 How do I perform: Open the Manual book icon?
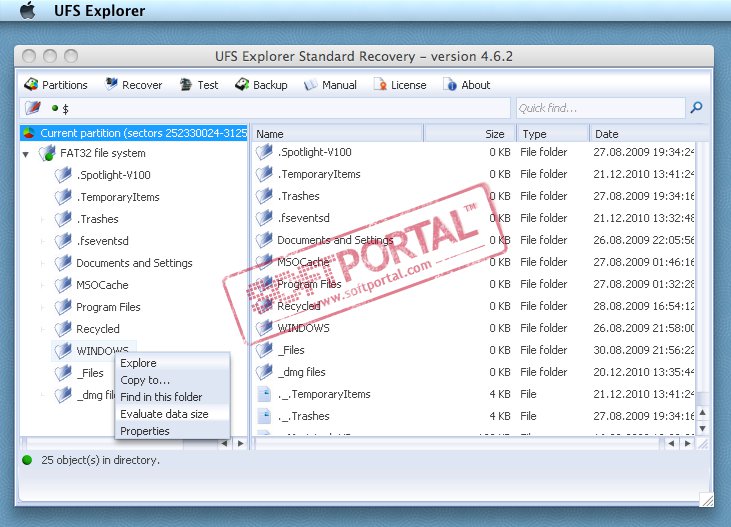click(310, 85)
